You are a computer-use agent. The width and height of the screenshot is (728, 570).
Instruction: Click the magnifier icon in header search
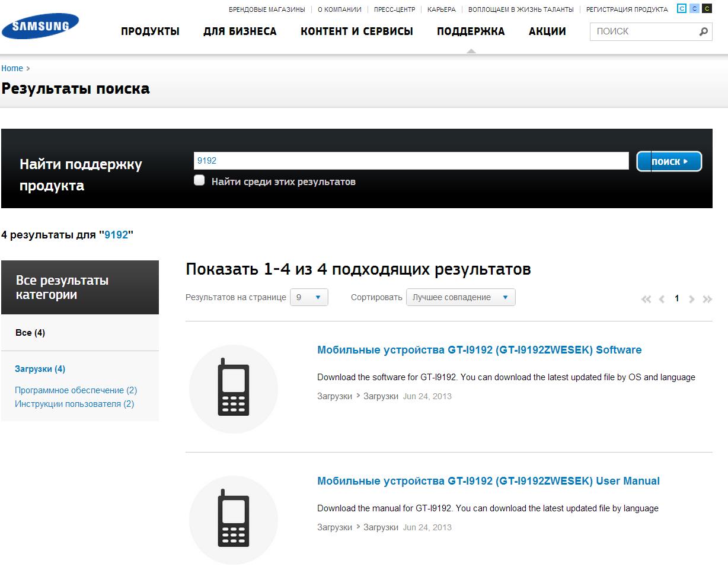(x=704, y=31)
